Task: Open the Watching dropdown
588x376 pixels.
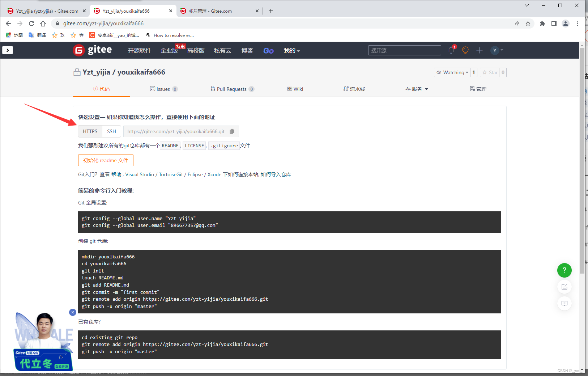Action: (x=452, y=72)
